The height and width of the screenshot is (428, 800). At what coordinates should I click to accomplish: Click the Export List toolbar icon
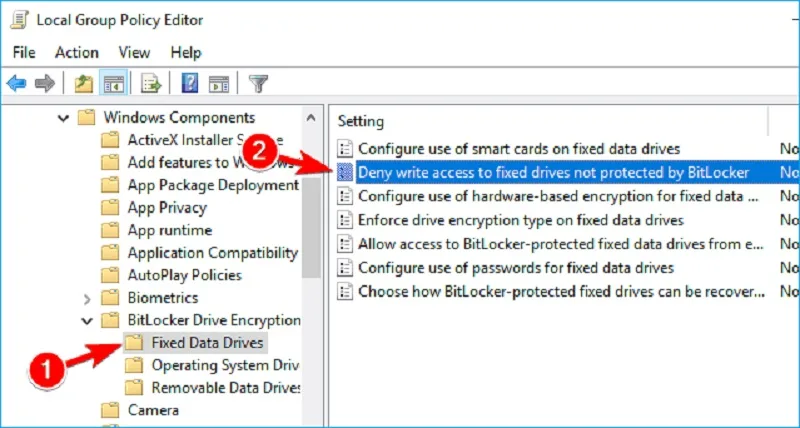[151, 83]
